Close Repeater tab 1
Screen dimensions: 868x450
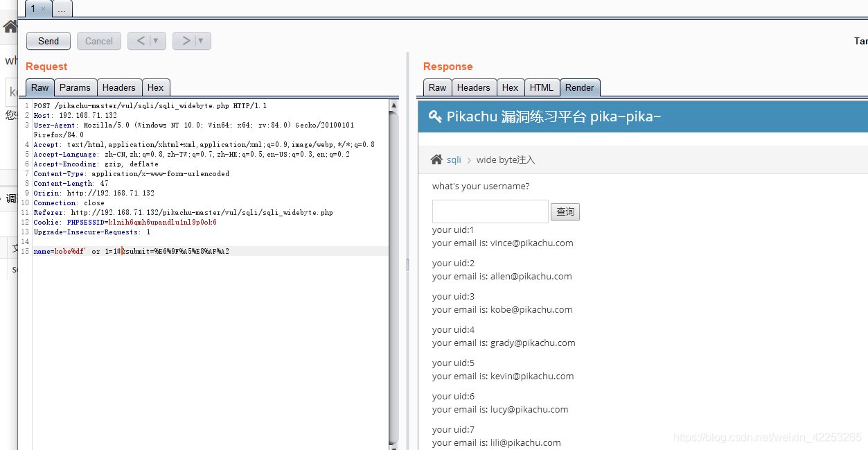pos(43,9)
